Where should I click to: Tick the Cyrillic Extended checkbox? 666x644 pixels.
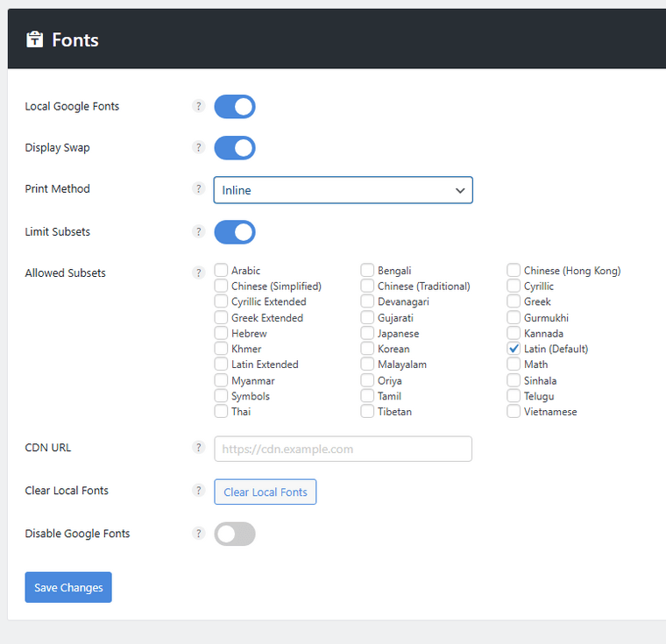[221, 301]
